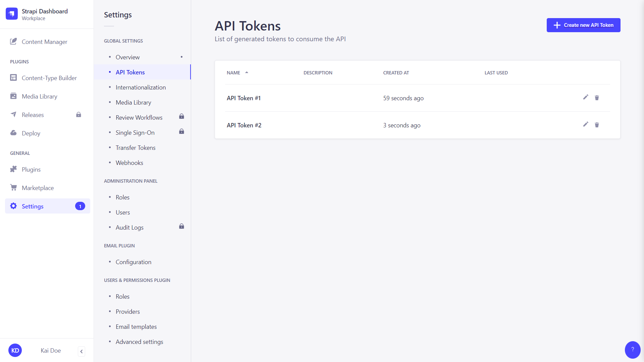Delete API Token #2 using the trash icon
Viewport: 644px width, 362px height.
(x=597, y=125)
